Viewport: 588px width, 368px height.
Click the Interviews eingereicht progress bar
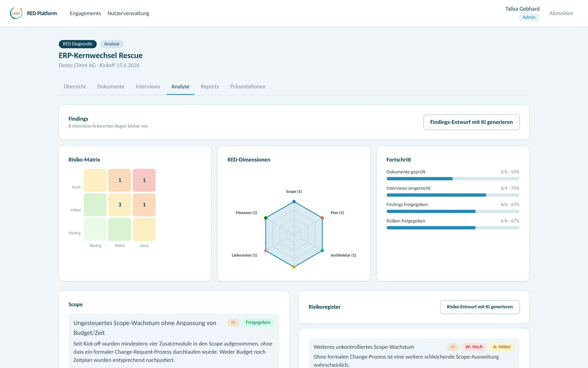click(x=453, y=195)
